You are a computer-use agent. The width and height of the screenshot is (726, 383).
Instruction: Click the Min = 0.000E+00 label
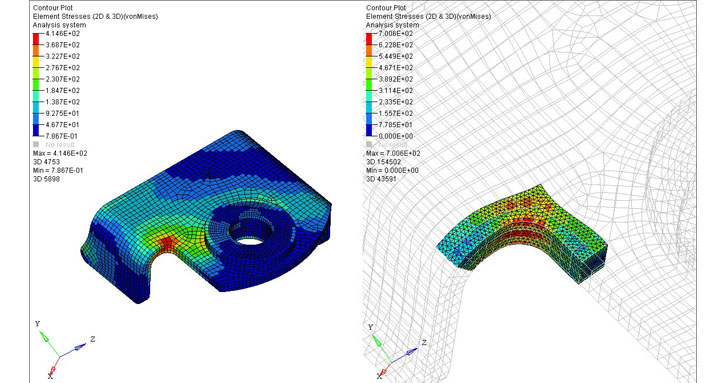click(392, 170)
